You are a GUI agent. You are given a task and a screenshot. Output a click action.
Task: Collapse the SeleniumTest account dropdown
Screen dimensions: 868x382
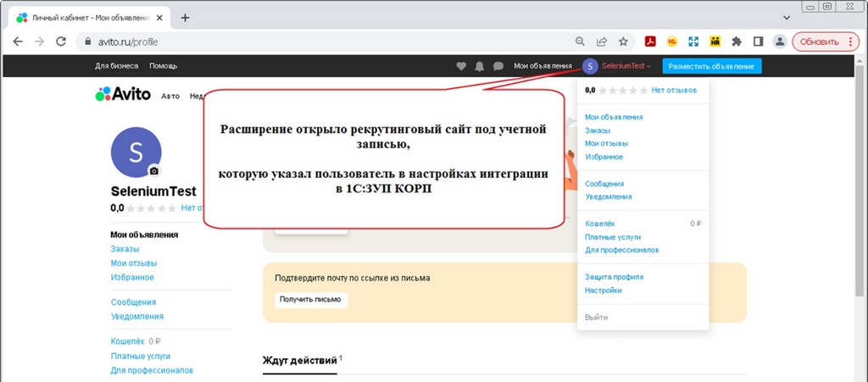click(626, 66)
